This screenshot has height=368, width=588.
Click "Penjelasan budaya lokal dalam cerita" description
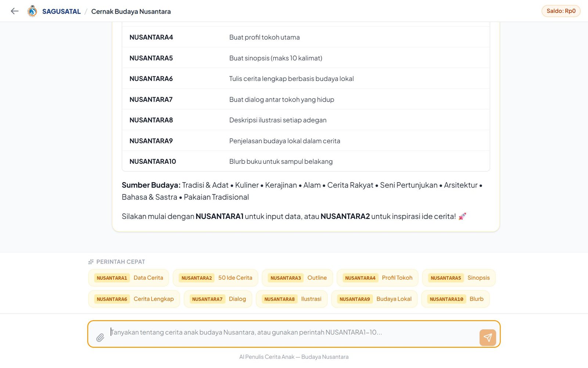[285, 141]
